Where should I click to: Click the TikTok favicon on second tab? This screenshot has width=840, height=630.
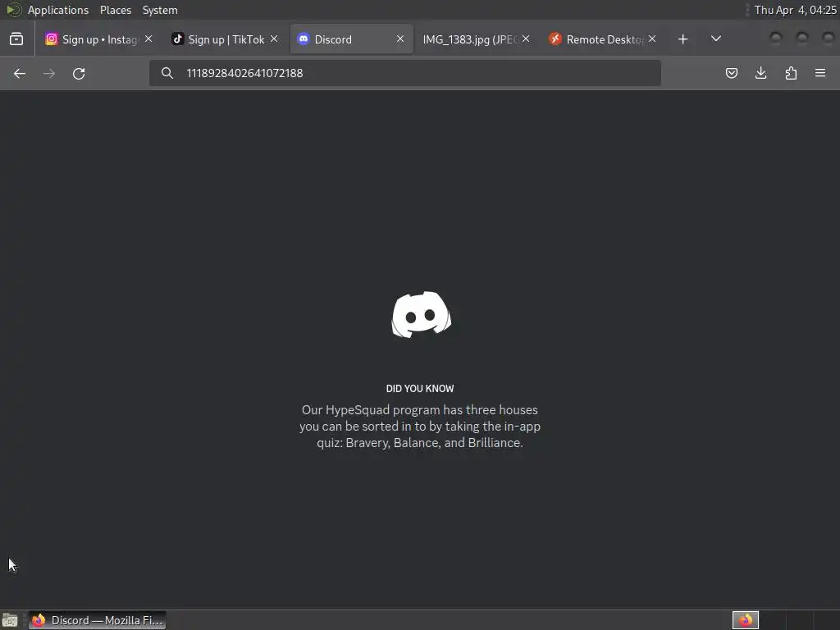point(177,39)
